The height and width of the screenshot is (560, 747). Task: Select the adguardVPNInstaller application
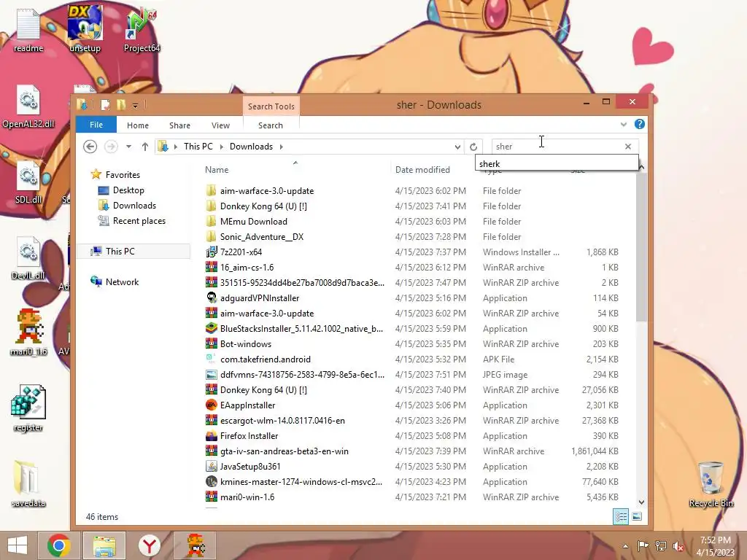click(x=260, y=298)
